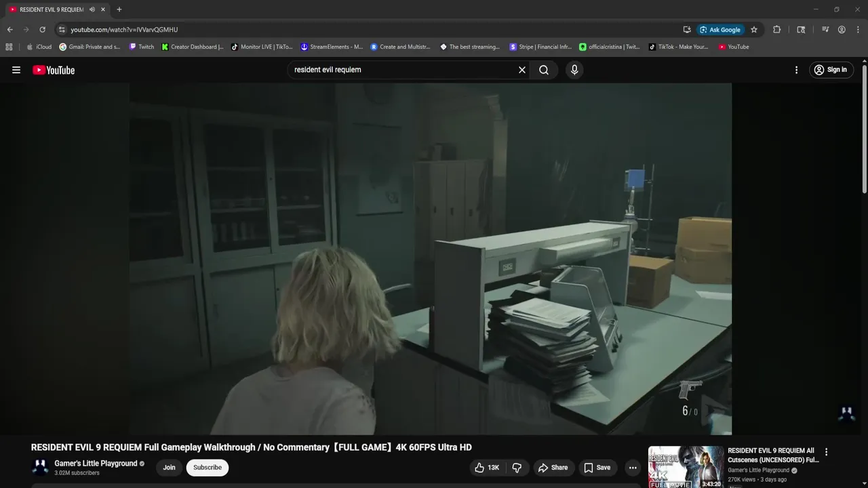This screenshot has height=488, width=868.
Task: Run search with the magnifier button
Action: 544,70
